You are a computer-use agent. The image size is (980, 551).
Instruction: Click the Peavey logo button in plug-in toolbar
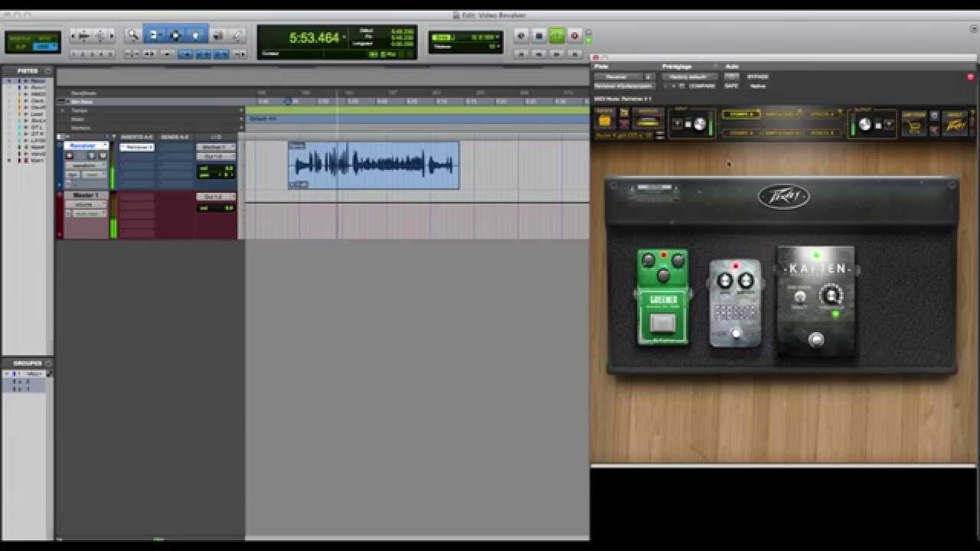[x=955, y=125]
